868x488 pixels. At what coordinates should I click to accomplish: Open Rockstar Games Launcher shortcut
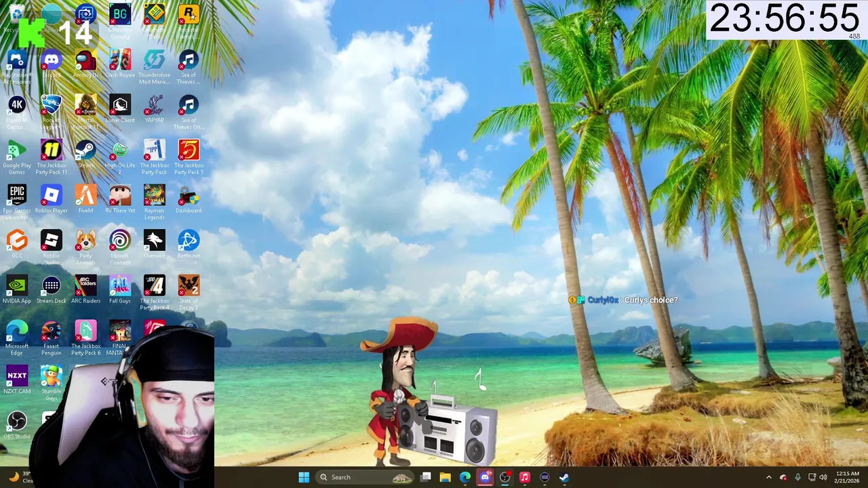pyautogui.click(x=189, y=20)
